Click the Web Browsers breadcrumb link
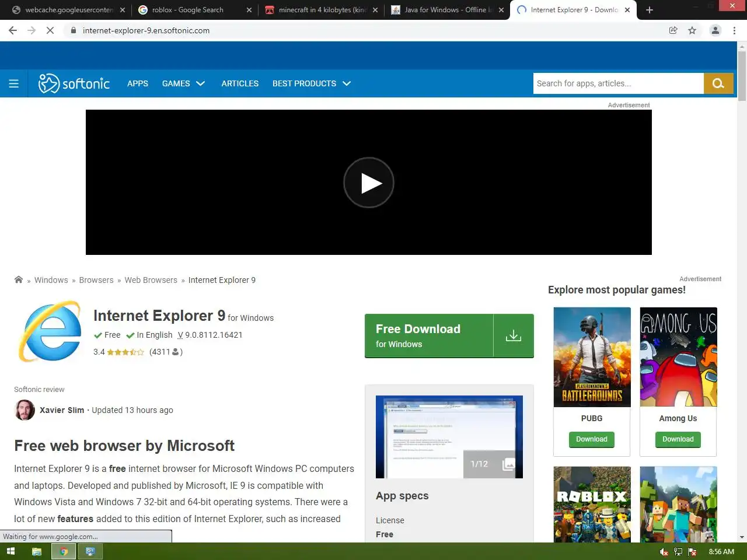This screenshot has width=747, height=560. click(x=151, y=280)
